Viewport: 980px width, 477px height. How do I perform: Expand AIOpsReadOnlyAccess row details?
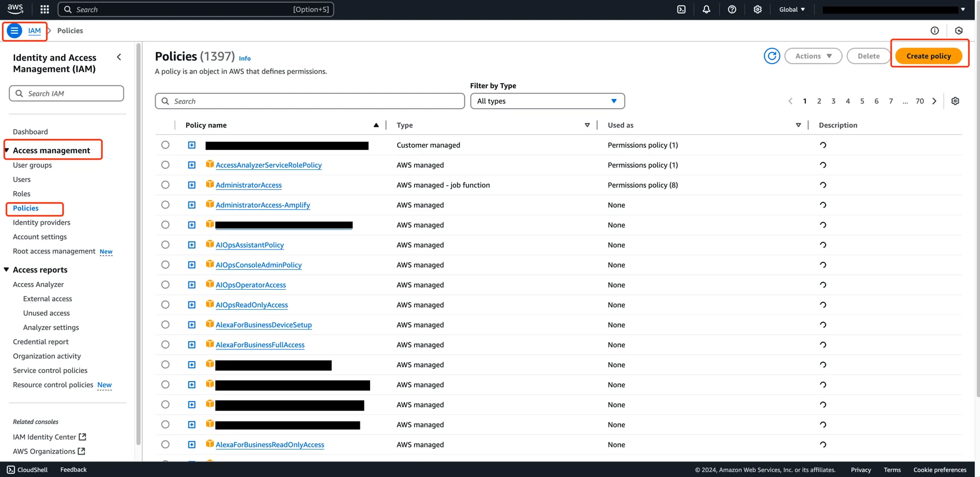(x=192, y=305)
